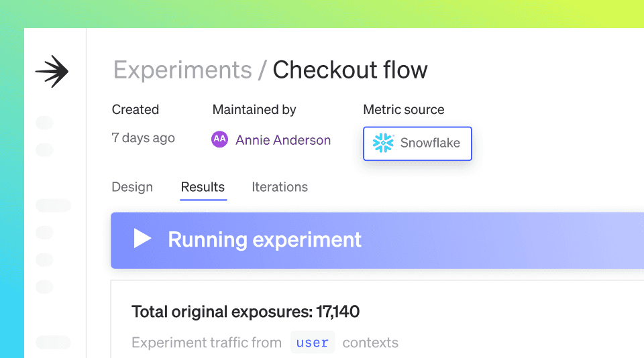Click the LaunchDarkly arrow logo
The image size is (644, 358).
click(52, 71)
